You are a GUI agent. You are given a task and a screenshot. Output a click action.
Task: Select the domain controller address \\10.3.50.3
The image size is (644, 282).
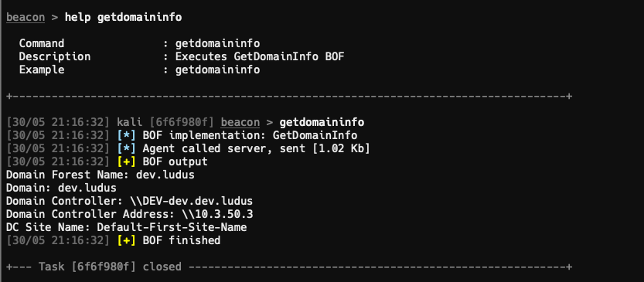217,214
